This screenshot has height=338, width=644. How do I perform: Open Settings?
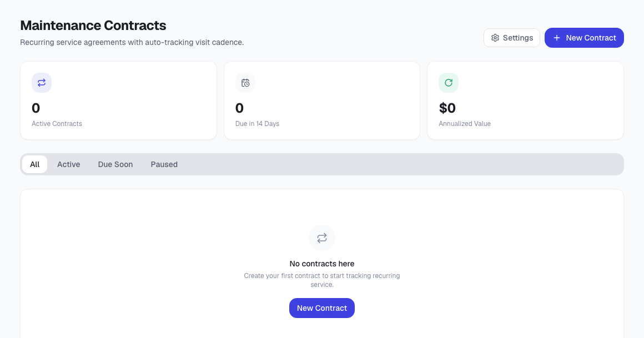pyautogui.click(x=512, y=38)
